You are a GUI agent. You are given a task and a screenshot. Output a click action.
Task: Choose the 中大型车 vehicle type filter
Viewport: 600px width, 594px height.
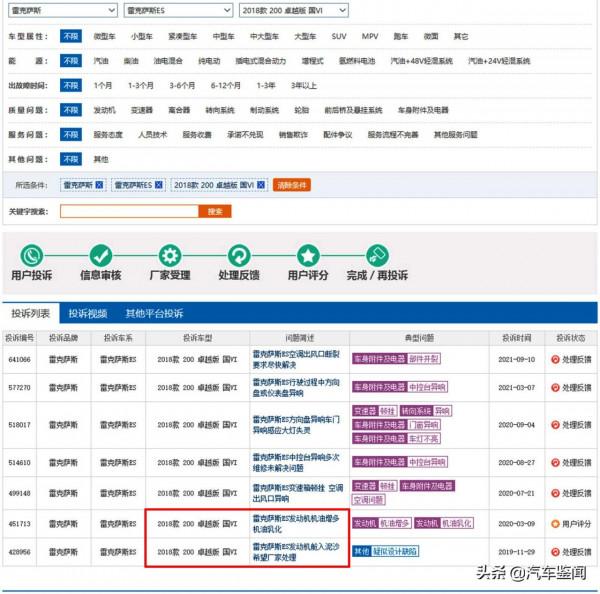tap(264, 36)
